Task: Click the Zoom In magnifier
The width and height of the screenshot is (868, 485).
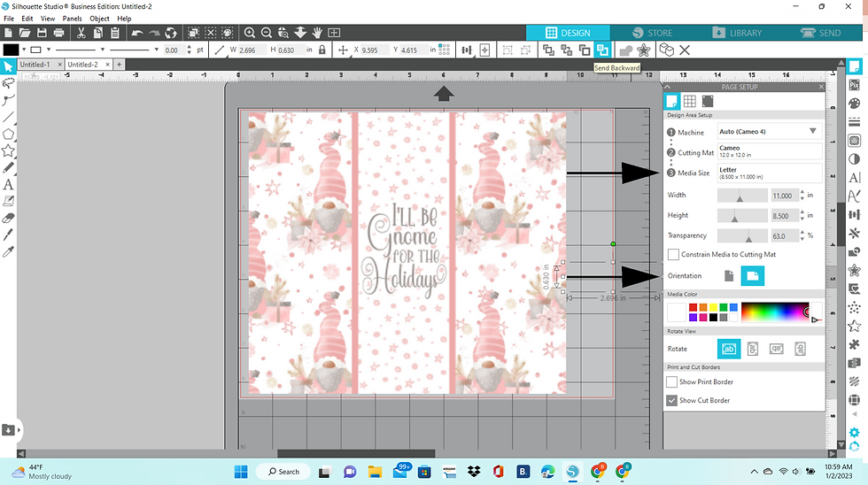Action: click(x=249, y=33)
